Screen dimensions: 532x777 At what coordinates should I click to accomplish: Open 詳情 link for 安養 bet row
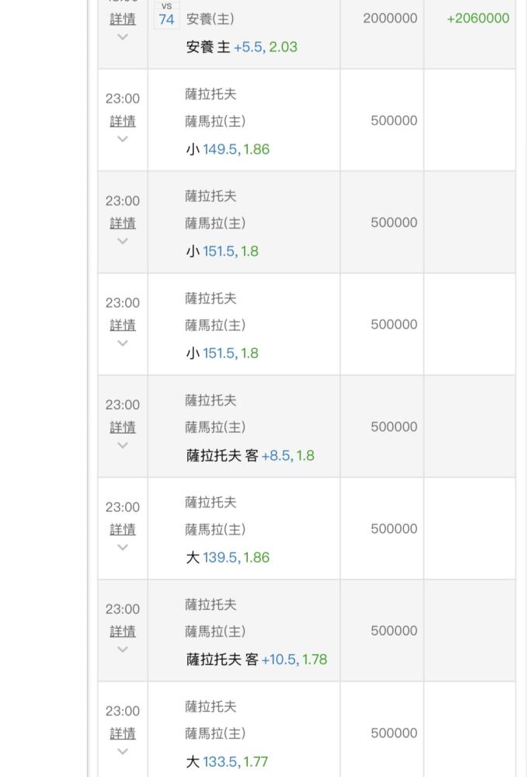123,19
